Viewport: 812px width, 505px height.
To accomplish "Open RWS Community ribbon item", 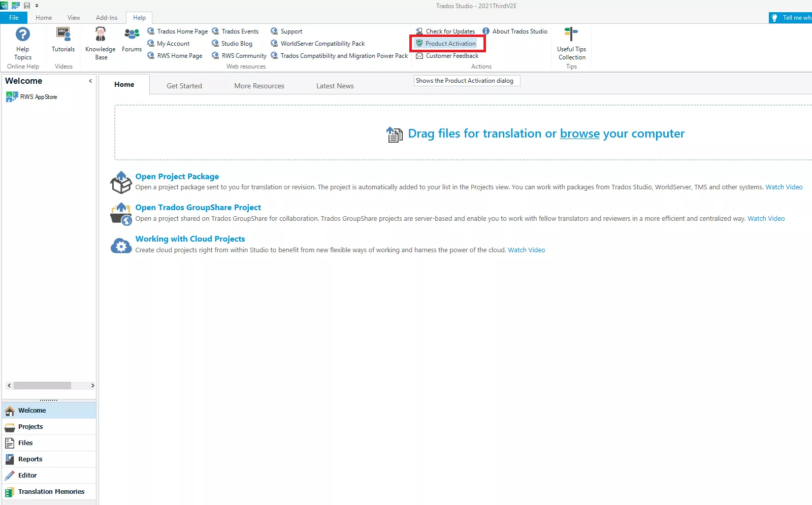I will coord(239,56).
